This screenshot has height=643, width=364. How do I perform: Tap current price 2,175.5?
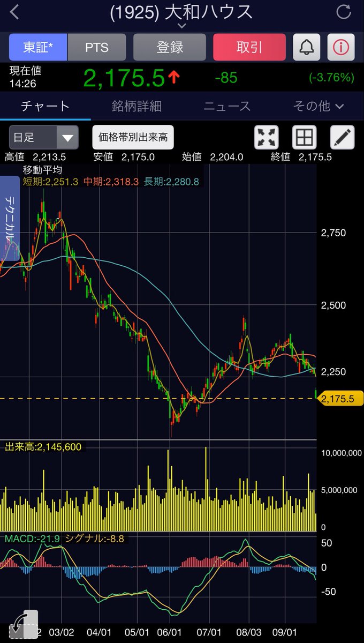click(124, 78)
